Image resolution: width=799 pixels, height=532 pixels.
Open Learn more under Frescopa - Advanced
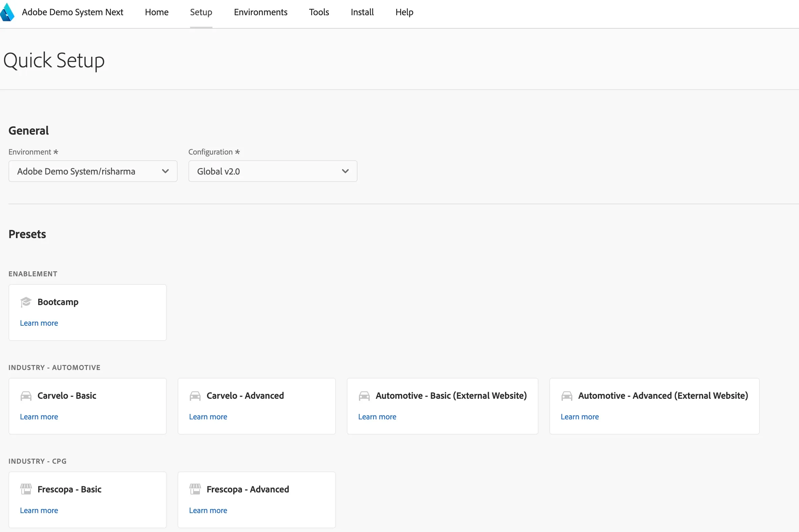point(208,510)
